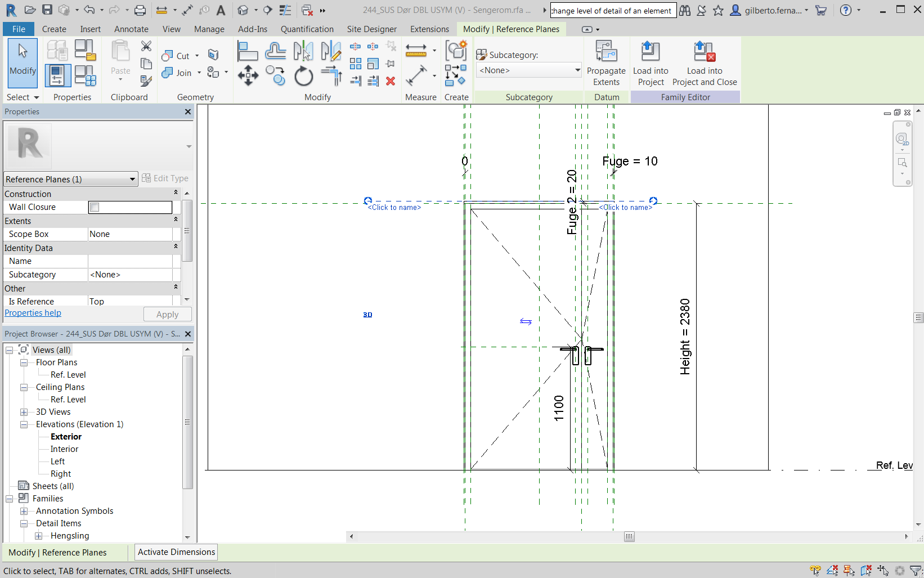Open the Manage menu tab

[209, 29]
